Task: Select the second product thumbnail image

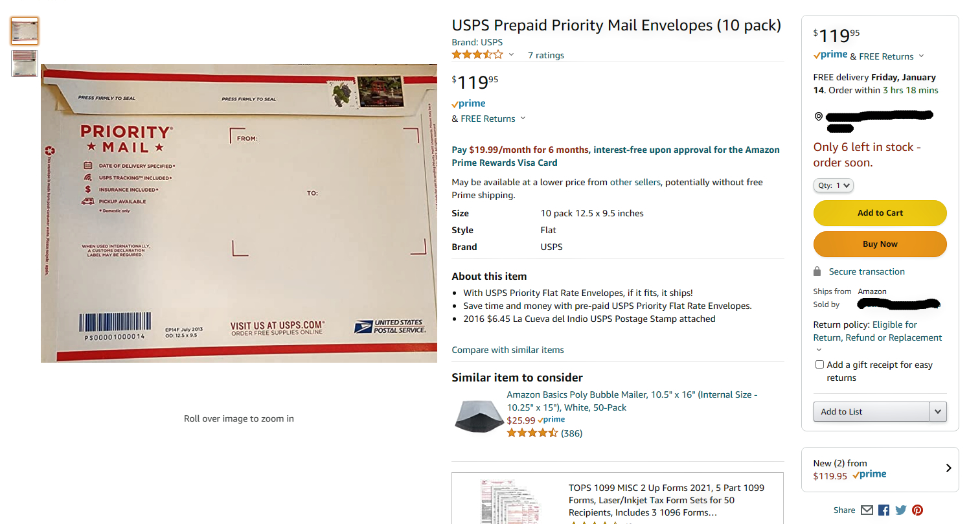Action: click(x=25, y=63)
